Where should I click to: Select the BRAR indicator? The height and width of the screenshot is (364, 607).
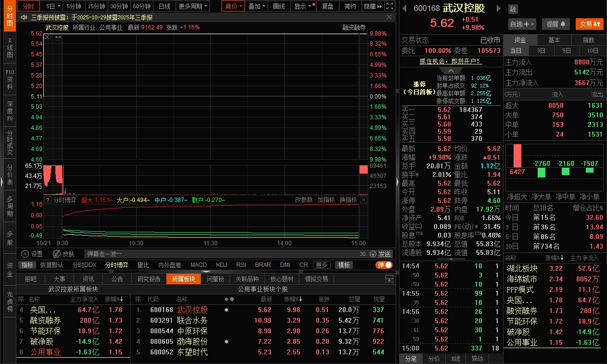[x=263, y=265]
